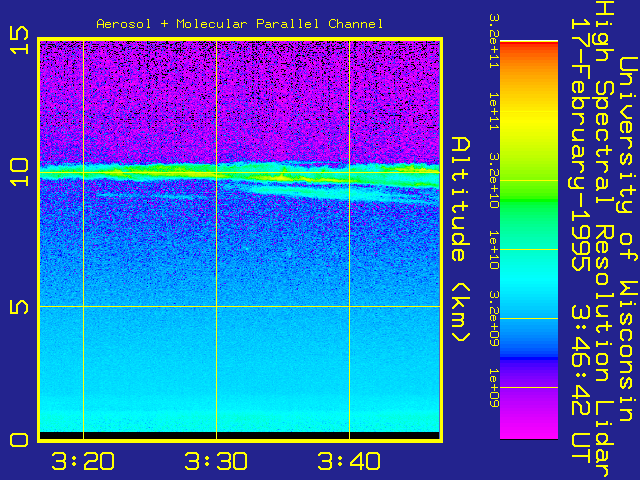Click the bright cloud layer near 10 km
640x480 pixels.
[x=239, y=175]
